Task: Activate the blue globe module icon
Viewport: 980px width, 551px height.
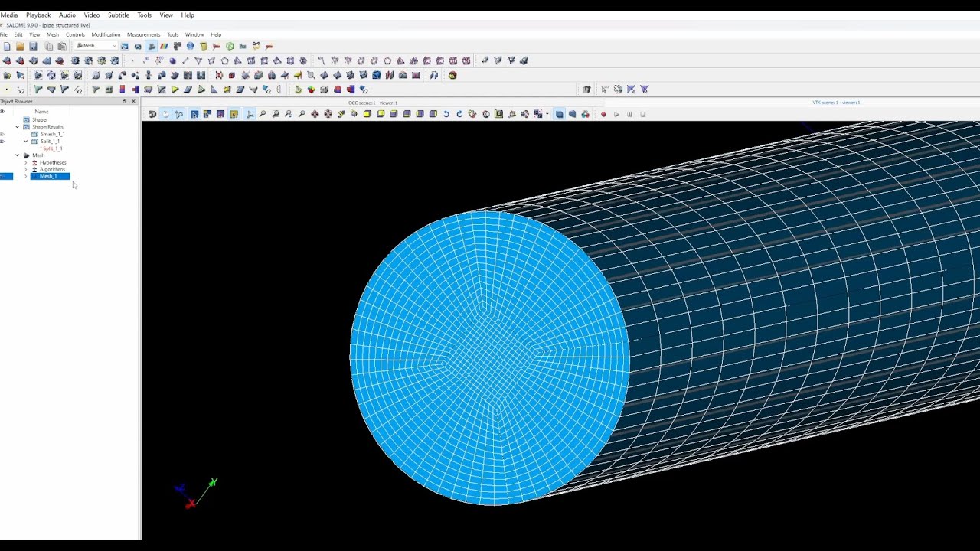Action: coord(190,46)
